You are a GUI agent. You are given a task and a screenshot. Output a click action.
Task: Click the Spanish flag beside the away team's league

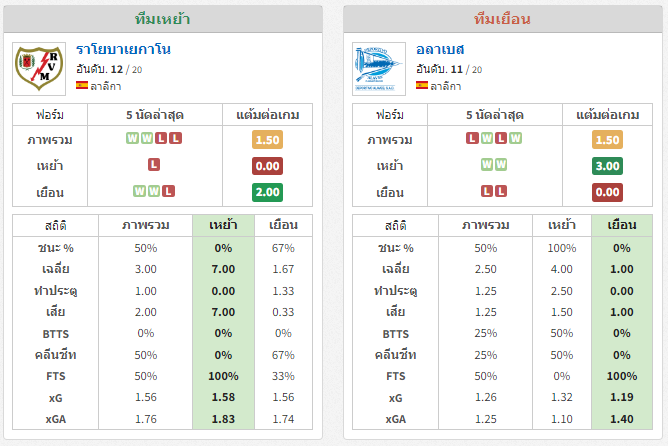[422, 86]
